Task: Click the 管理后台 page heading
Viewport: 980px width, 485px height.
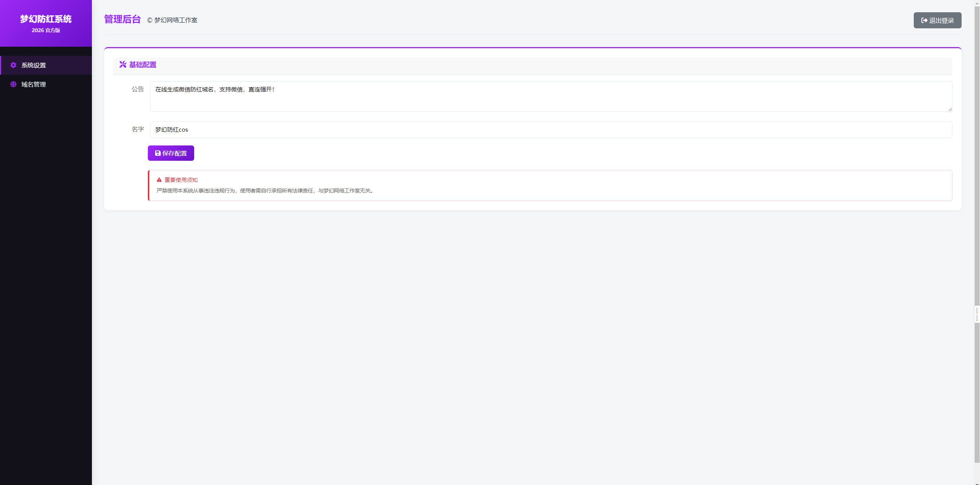Action: click(123, 19)
